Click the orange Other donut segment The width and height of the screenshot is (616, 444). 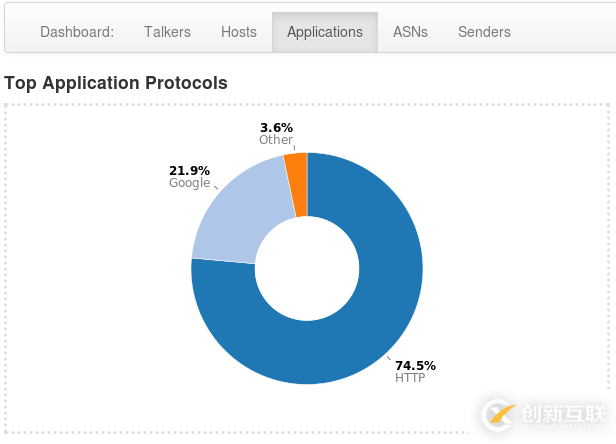[x=297, y=183]
